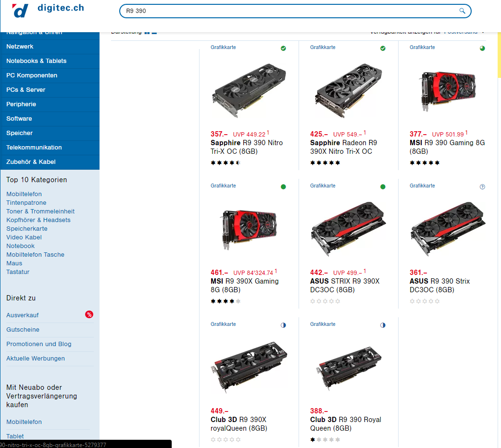Image resolution: width=501 pixels, height=448 pixels.
Task: Open Sapphire R9 390 Nitro Tri-X OC product image
Action: [x=249, y=90]
